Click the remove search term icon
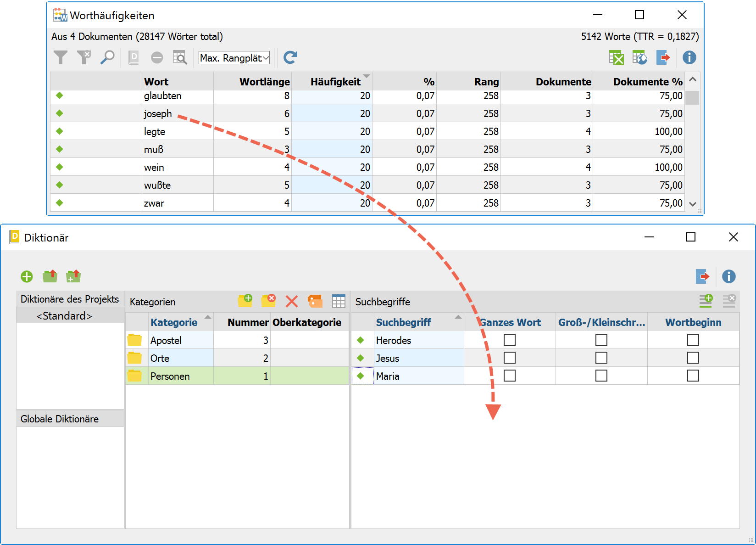The image size is (756, 545). click(729, 301)
